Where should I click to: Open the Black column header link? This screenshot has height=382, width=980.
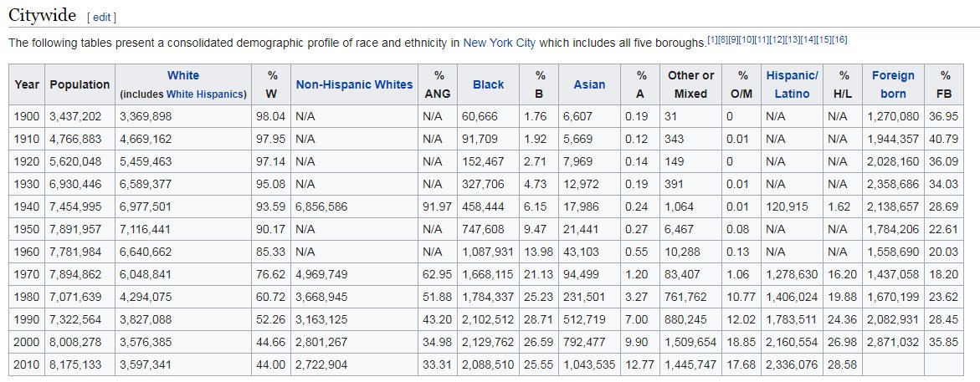[488, 84]
